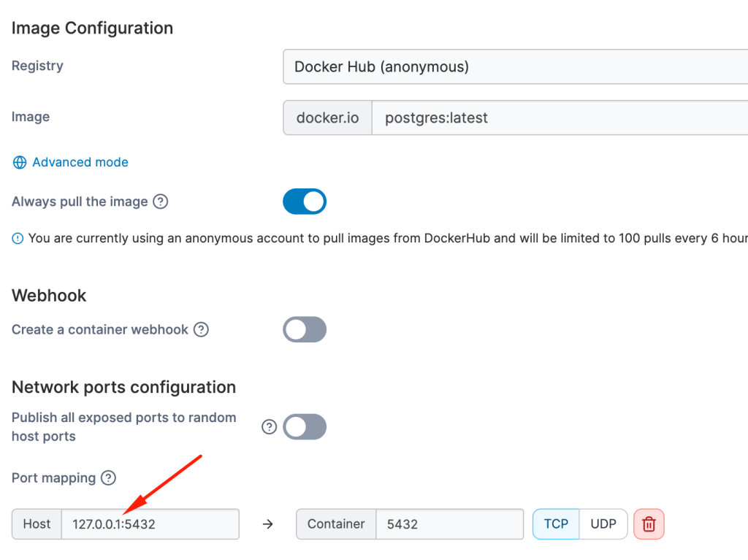Click the docker.io registry prefix label

point(327,118)
